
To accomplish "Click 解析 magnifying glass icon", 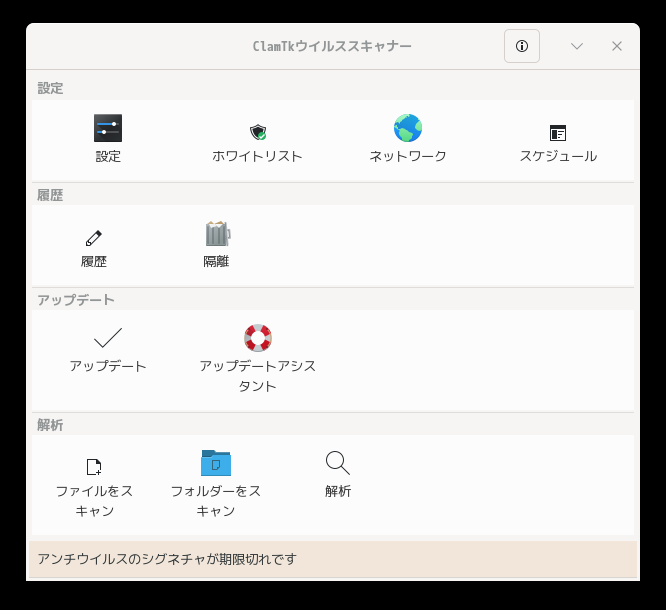I will [338, 463].
